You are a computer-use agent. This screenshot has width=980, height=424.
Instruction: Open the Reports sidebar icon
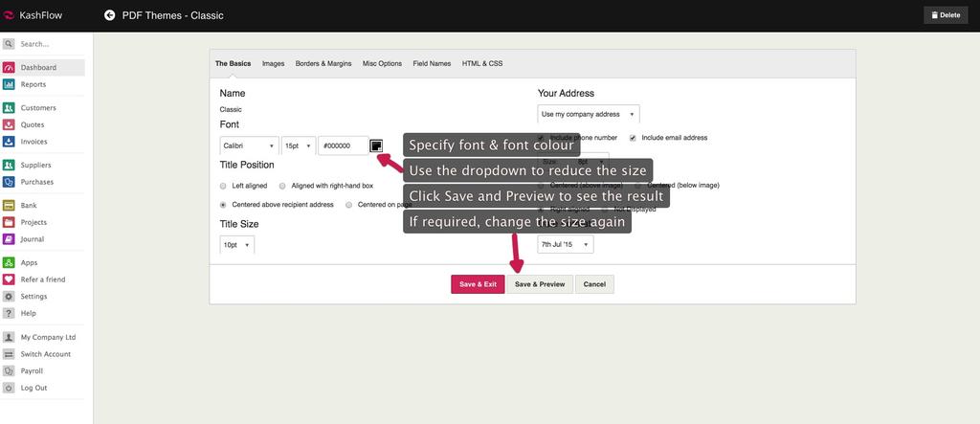pyautogui.click(x=9, y=84)
